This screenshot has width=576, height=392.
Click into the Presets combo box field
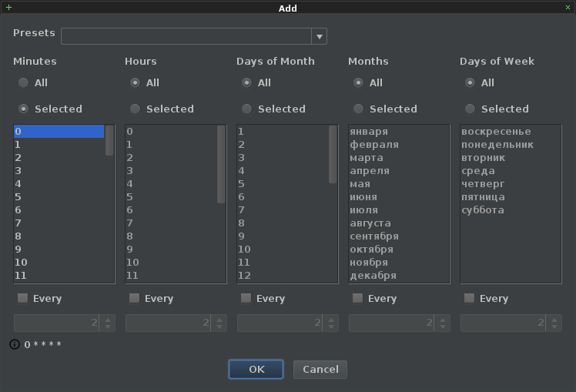186,36
